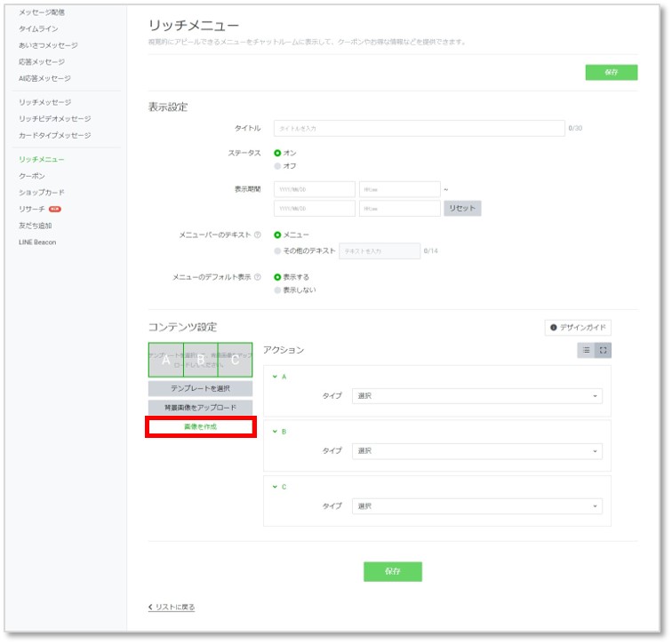
Task: Open クーポン in the sidebar
Action: pos(32,176)
